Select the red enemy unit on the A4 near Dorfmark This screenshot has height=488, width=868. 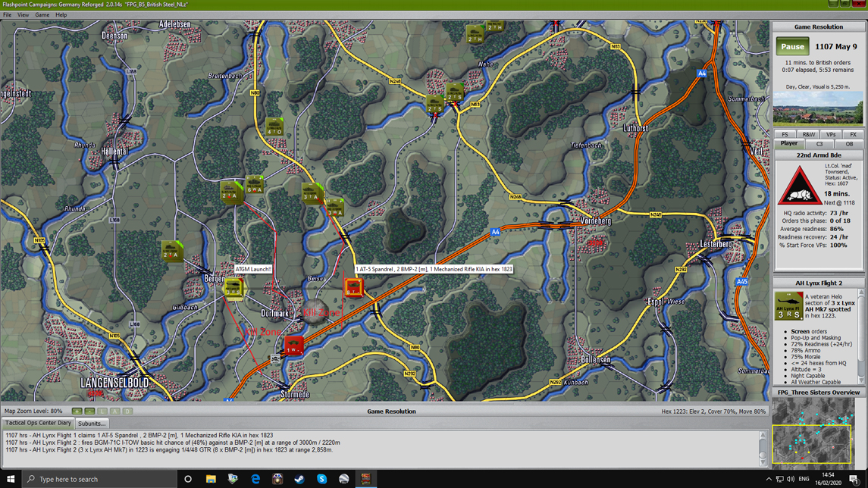coord(293,346)
